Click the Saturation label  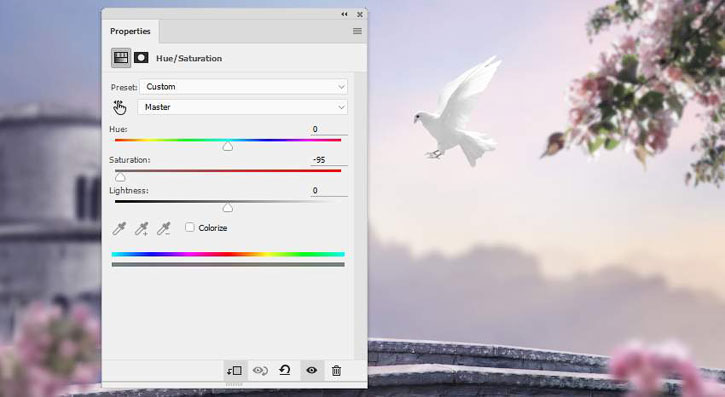[x=129, y=160]
